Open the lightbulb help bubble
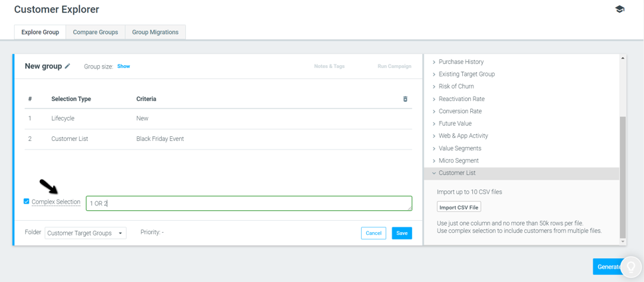The width and height of the screenshot is (644, 282). click(x=631, y=267)
